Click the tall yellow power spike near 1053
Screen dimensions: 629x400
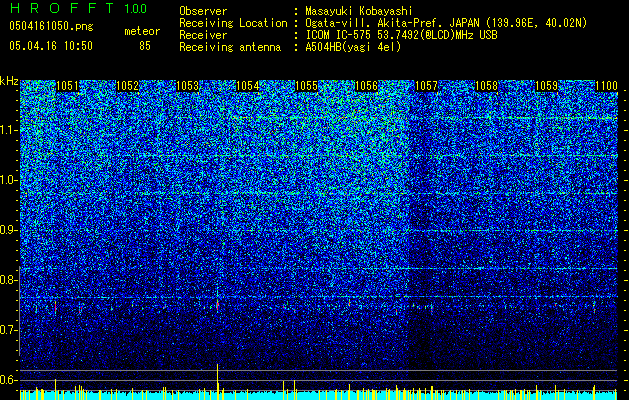(x=217, y=381)
